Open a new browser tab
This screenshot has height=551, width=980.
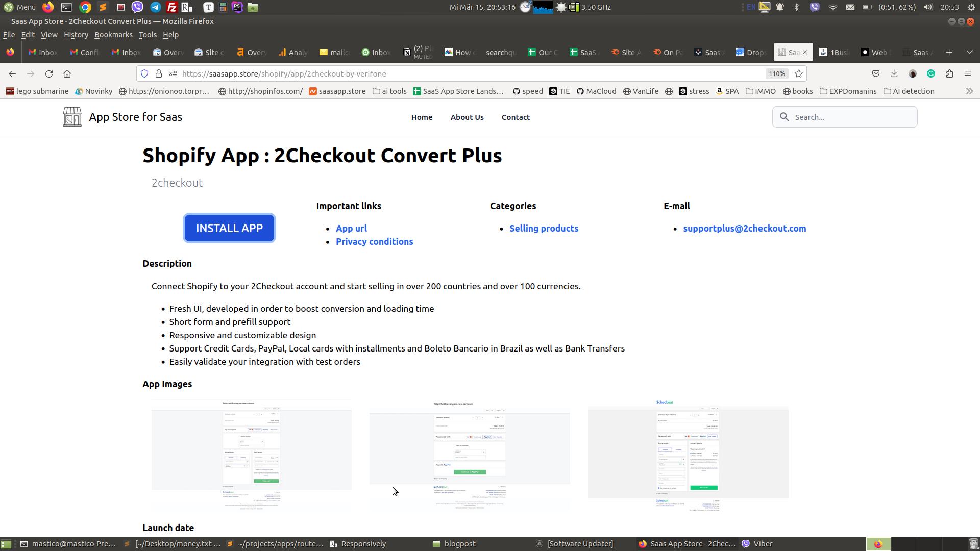pyautogui.click(x=949, y=53)
